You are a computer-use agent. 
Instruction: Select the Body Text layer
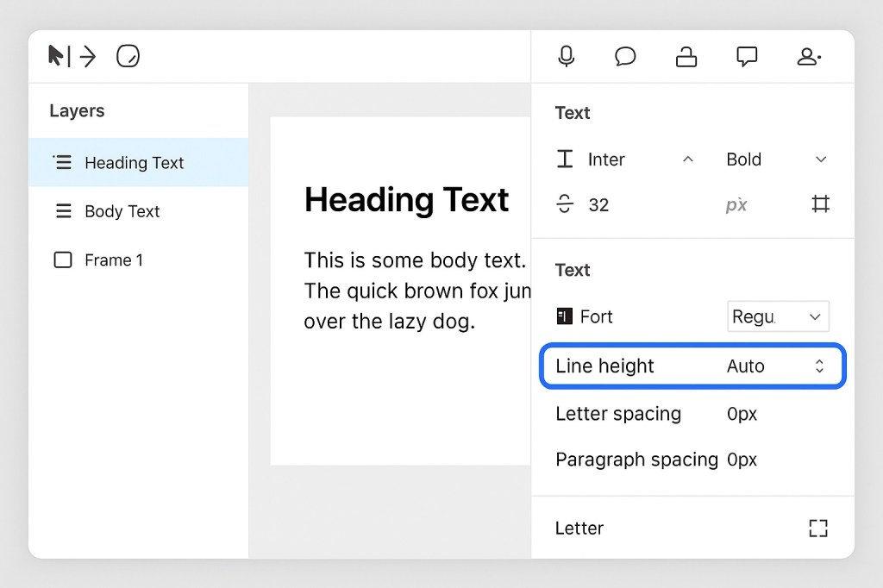[x=123, y=211]
